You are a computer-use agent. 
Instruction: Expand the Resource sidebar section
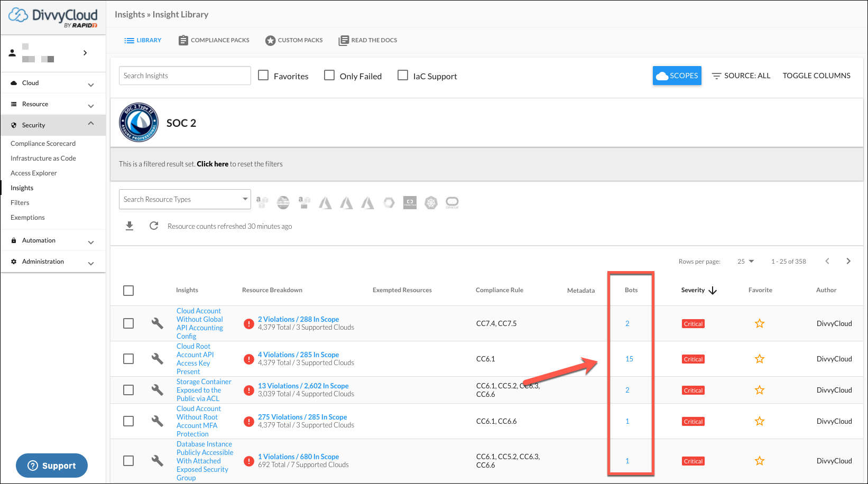(53, 104)
